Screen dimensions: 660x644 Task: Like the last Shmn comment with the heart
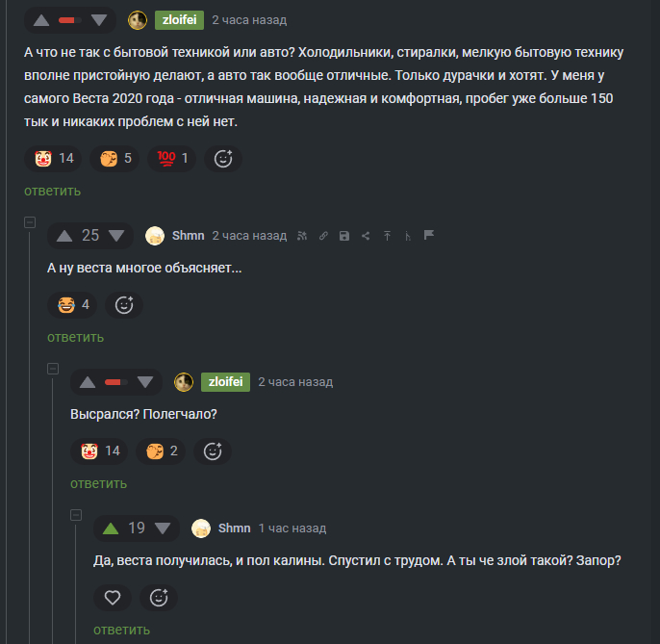click(113, 598)
